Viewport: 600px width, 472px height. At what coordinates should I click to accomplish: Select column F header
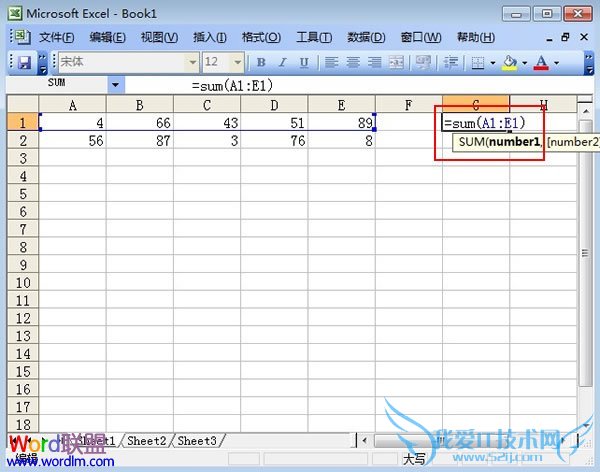tap(409, 105)
